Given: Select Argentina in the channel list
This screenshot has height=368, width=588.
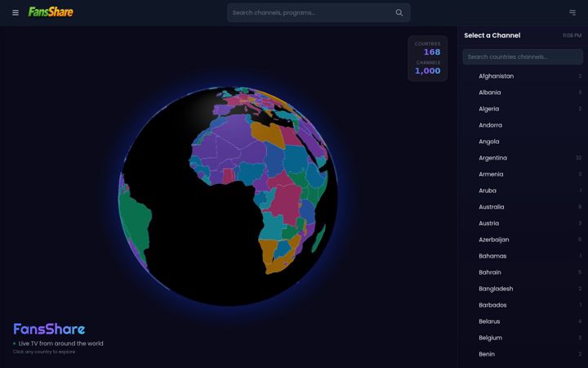Looking at the screenshot, I should coord(523,158).
